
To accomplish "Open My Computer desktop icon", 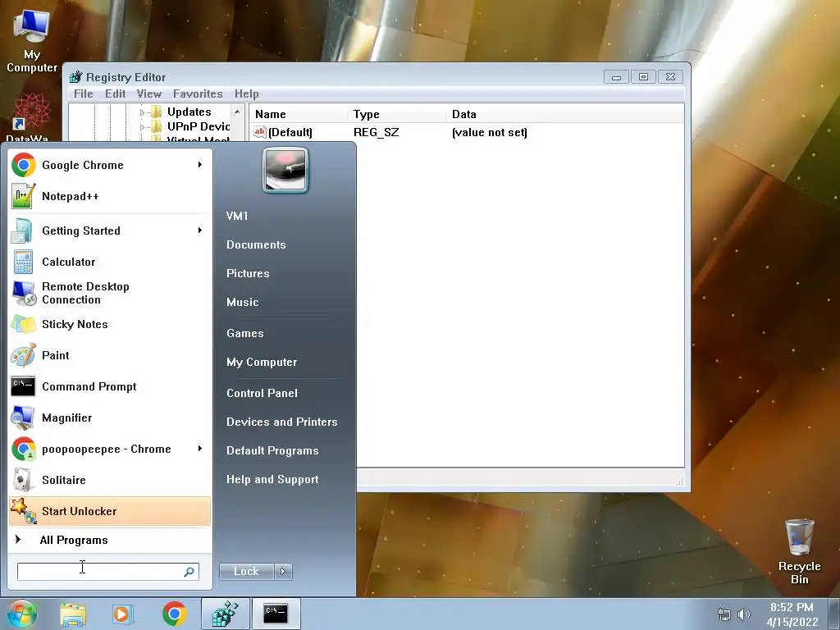I will point(32,40).
